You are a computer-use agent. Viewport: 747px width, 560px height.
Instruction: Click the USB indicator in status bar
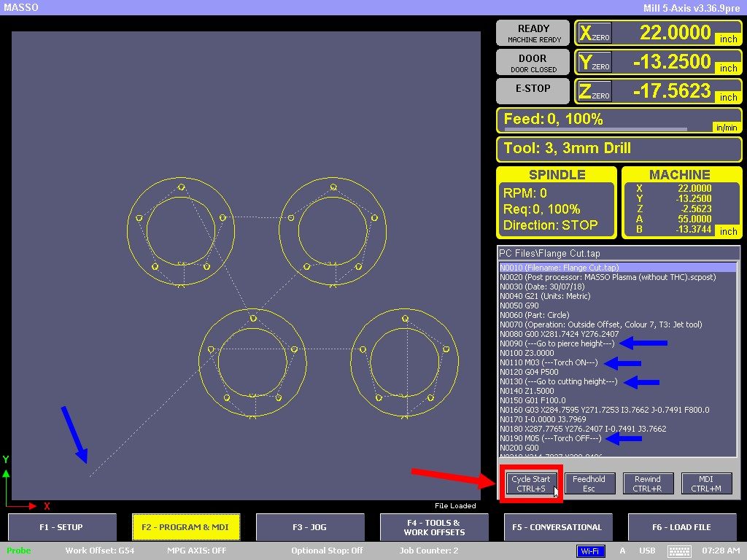[647, 551]
